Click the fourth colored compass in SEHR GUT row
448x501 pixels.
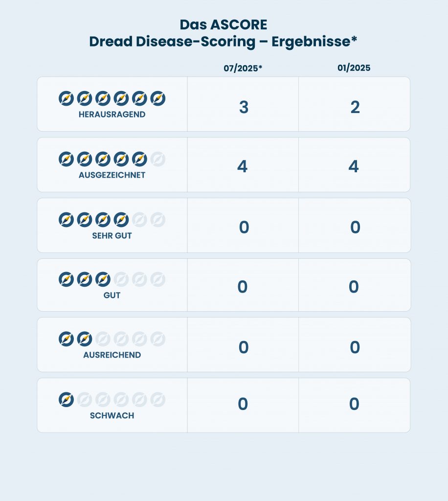point(121,220)
